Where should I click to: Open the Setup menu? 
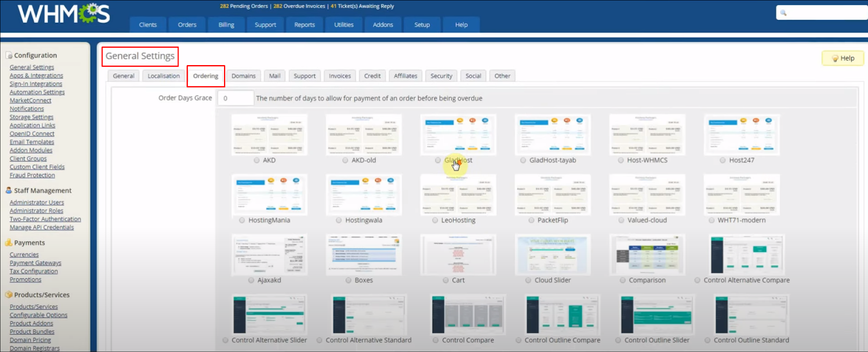422,25
